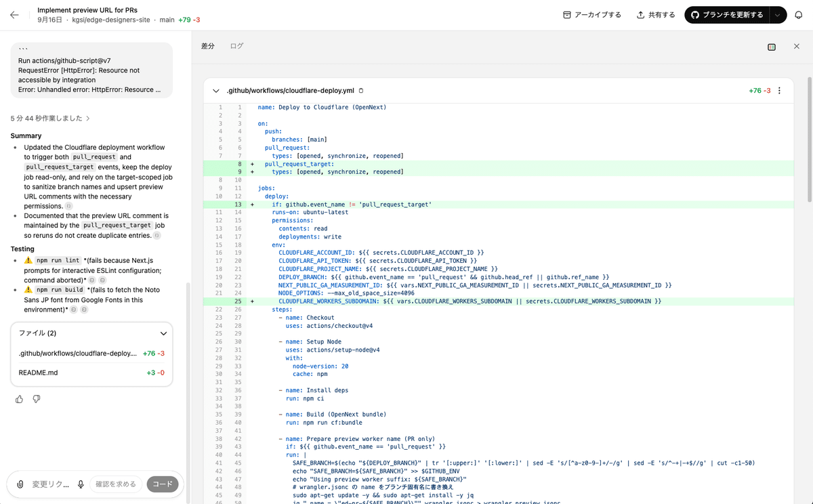
Task: Click code line 'runs-on: ubuntu-latest'
Action: [x=310, y=212]
